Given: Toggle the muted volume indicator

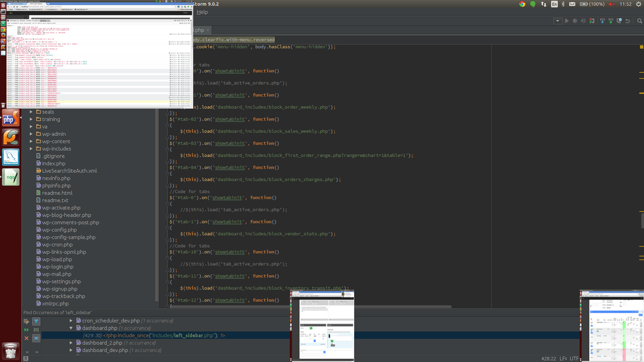Looking at the screenshot, I should click(x=611, y=4).
